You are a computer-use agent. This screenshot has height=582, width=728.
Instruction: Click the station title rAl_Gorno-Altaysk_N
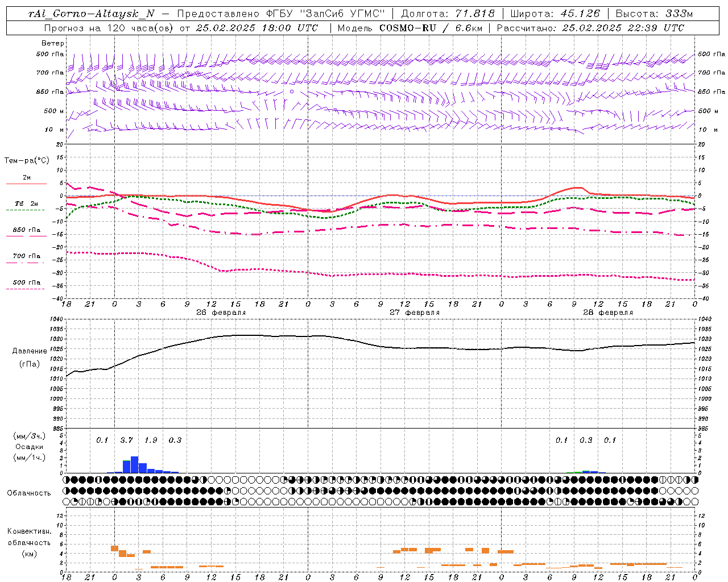pos(92,14)
